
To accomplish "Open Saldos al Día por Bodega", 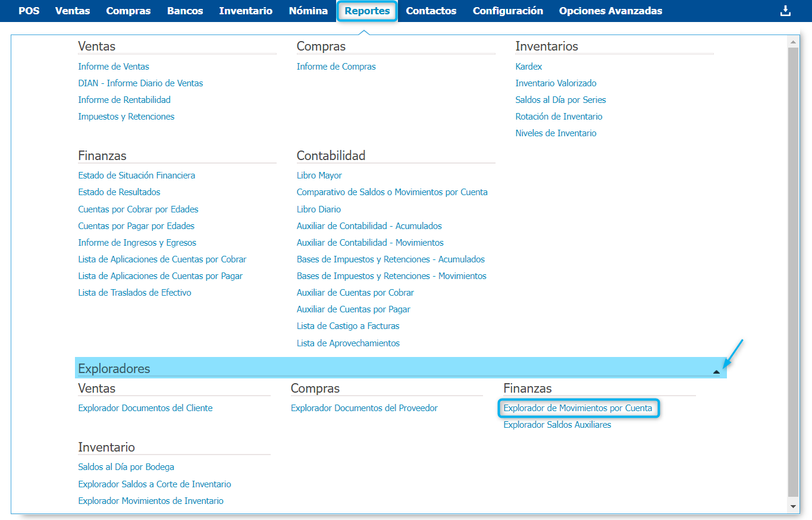I will click(x=126, y=467).
